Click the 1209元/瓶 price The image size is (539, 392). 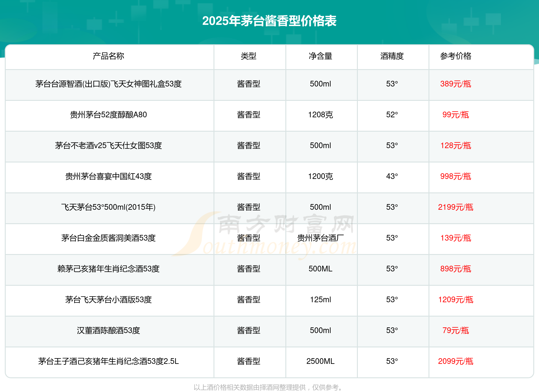[x=456, y=300]
